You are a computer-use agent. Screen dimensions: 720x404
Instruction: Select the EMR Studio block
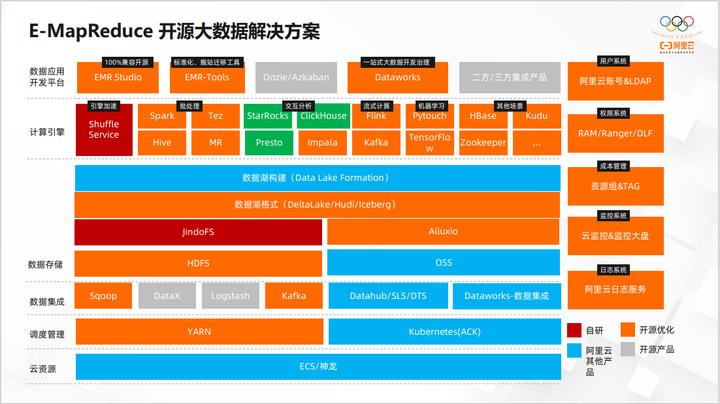(x=118, y=77)
